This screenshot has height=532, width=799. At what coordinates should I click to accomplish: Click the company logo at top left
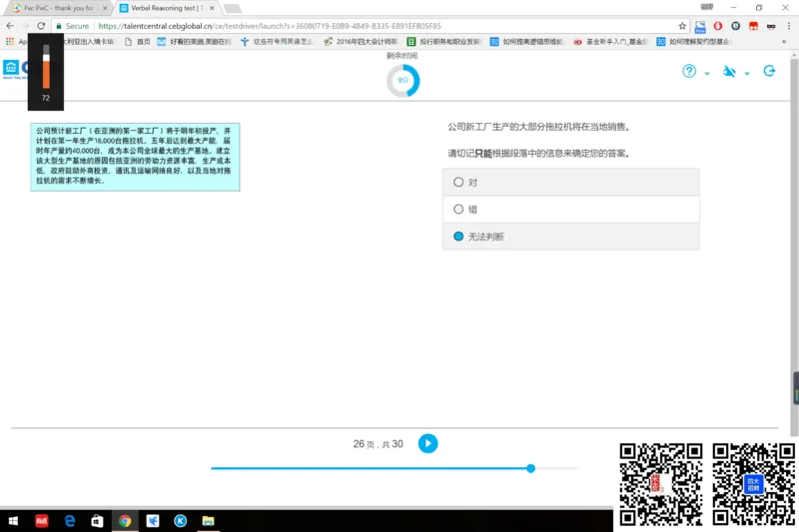click(15, 69)
